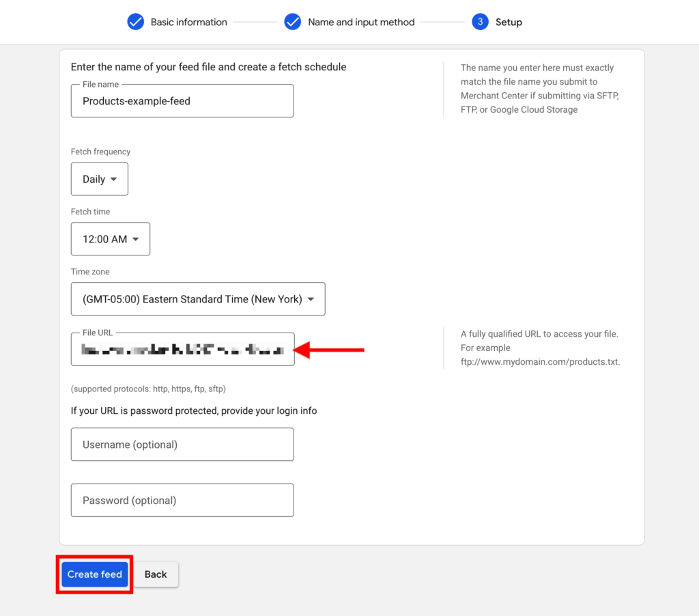Click the Name and input method checkmark icon

(292, 21)
